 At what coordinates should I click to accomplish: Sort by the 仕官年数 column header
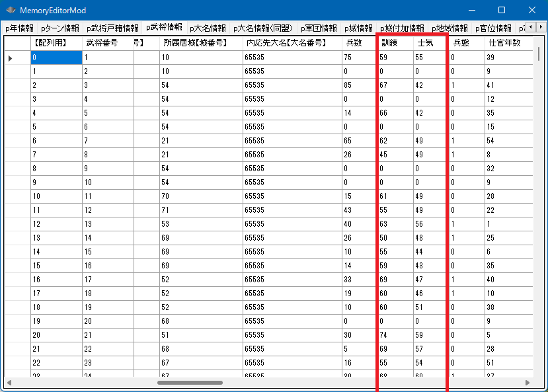point(504,42)
